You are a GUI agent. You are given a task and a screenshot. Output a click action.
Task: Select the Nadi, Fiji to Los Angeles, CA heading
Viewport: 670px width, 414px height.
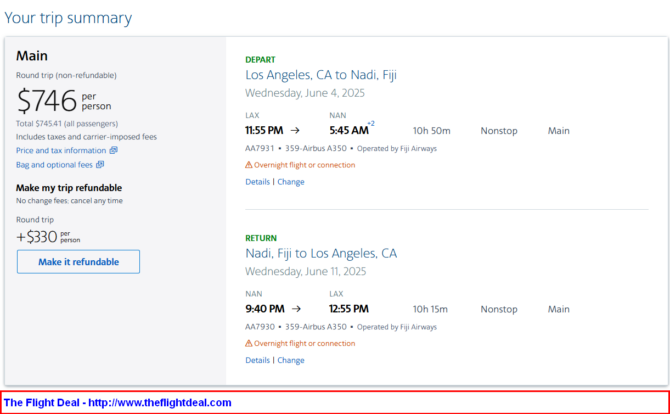[x=321, y=253]
